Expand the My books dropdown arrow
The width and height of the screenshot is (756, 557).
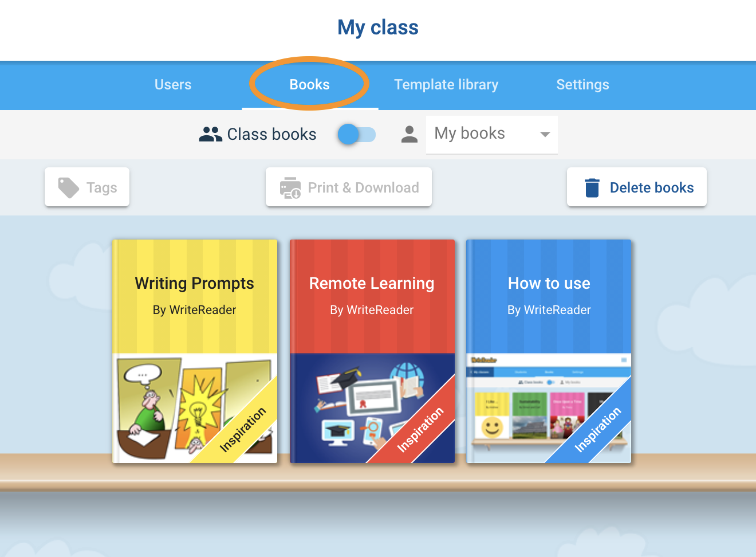[545, 135]
